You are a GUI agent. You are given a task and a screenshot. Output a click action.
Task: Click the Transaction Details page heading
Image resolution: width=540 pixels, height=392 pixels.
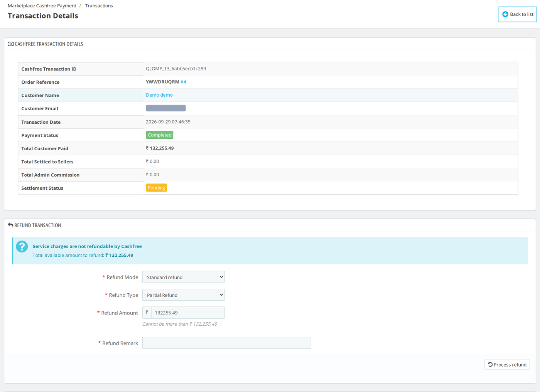(43, 16)
